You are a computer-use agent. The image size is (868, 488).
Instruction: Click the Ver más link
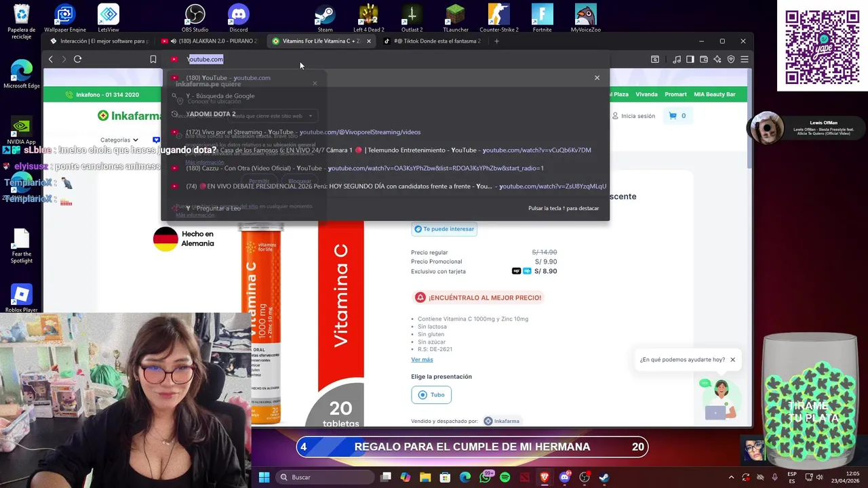click(x=422, y=360)
